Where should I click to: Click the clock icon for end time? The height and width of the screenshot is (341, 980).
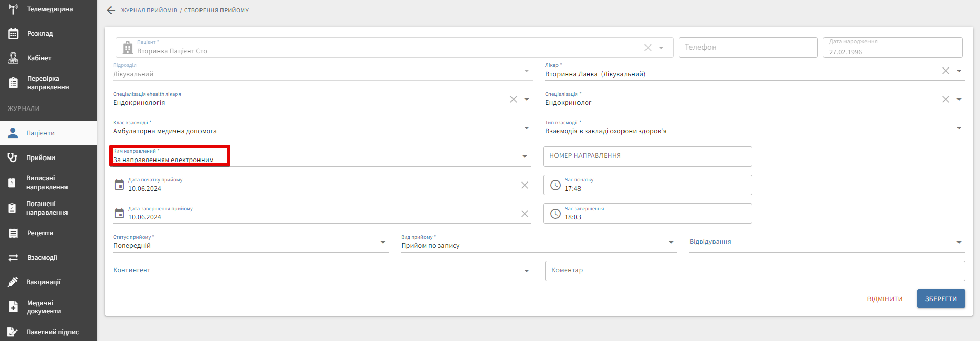[x=555, y=214]
